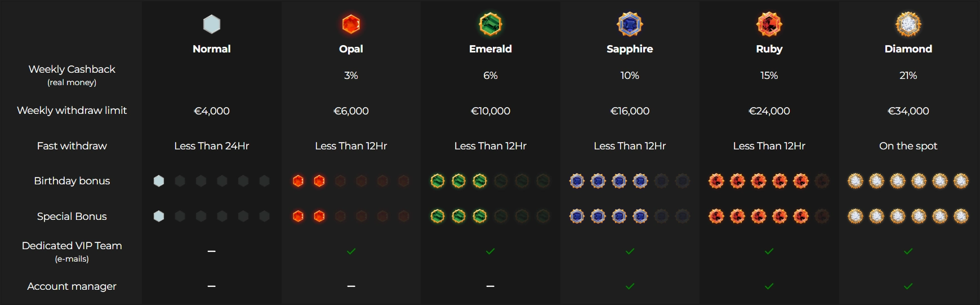Viewport: 980px width, 305px height.
Task: Click the red Opal gem icon
Action: click(x=351, y=24)
